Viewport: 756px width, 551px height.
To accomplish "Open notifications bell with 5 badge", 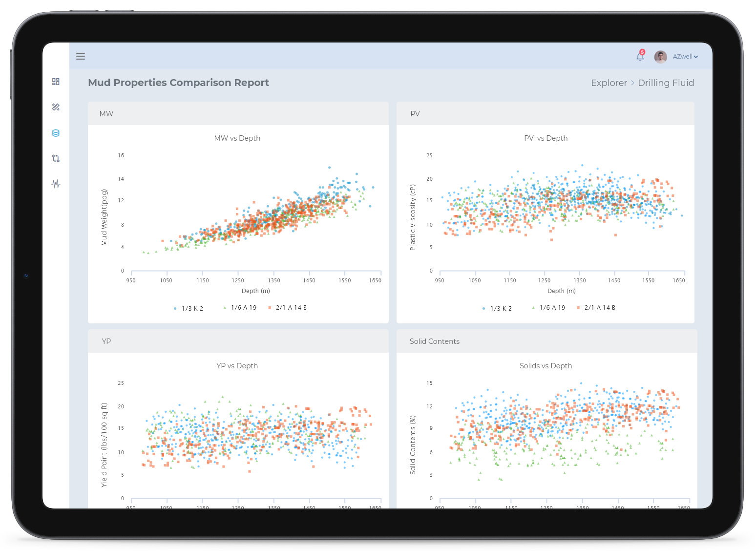I will [640, 57].
